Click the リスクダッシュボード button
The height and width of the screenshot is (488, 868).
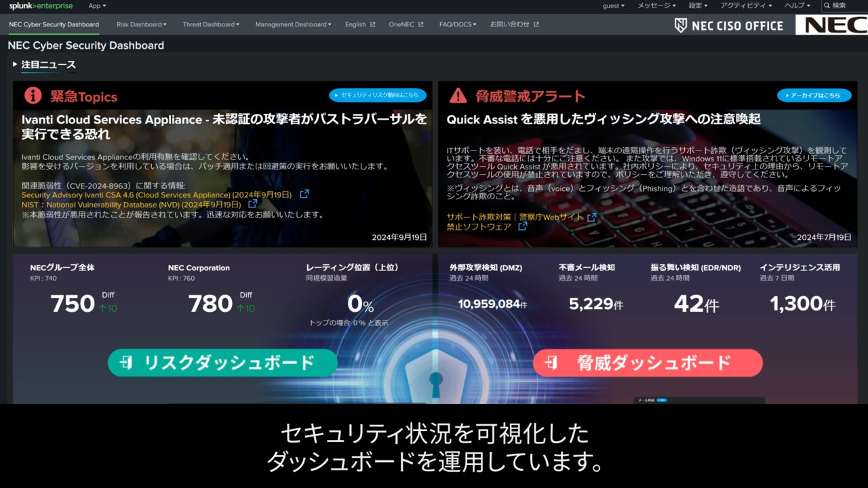coord(222,363)
